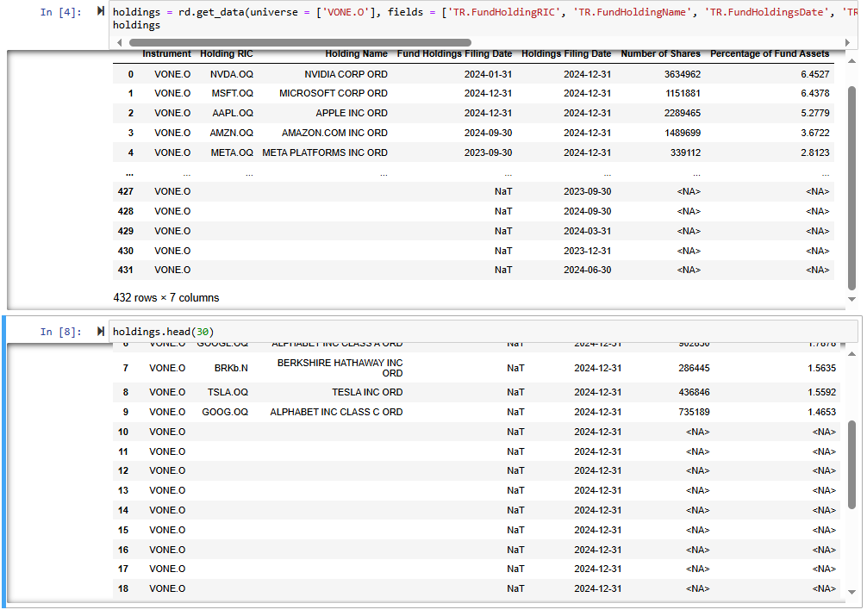Image resolution: width=867 pixels, height=616 pixels.
Task: Click the Percentage of Fund Assets header
Action: pos(770,53)
